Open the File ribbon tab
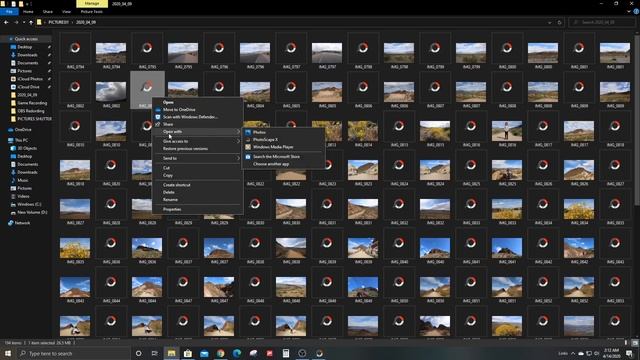This screenshot has width=640, height=360. 9,11
